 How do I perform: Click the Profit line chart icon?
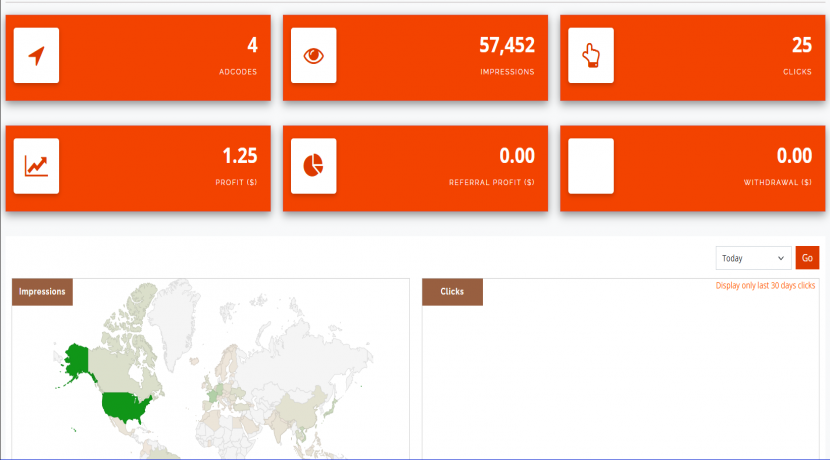(36, 166)
